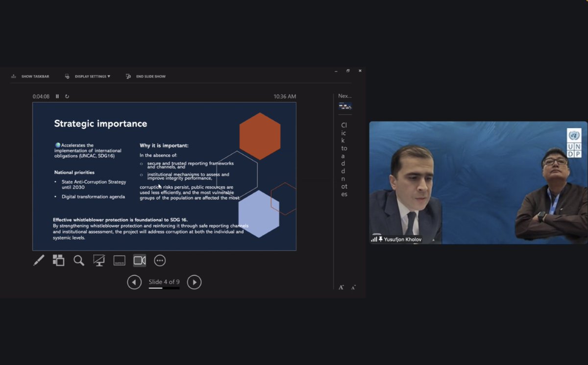Open more slide show options menu
The width and height of the screenshot is (588, 365).
coord(160,260)
